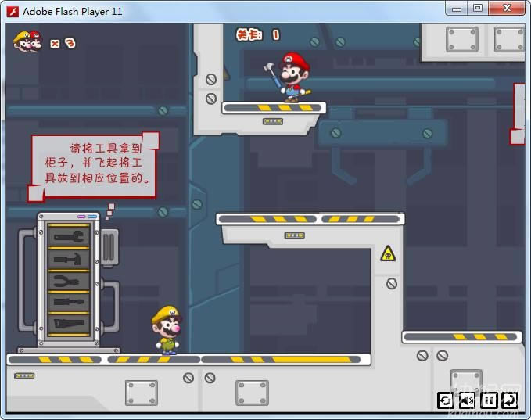Click the red-capped Mario holding a hammer
The height and width of the screenshot is (420, 531).
coord(291,77)
